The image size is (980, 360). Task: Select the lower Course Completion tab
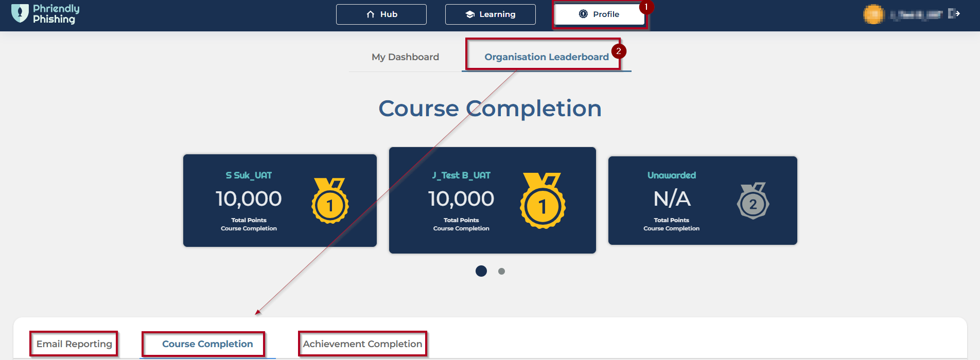(x=207, y=344)
